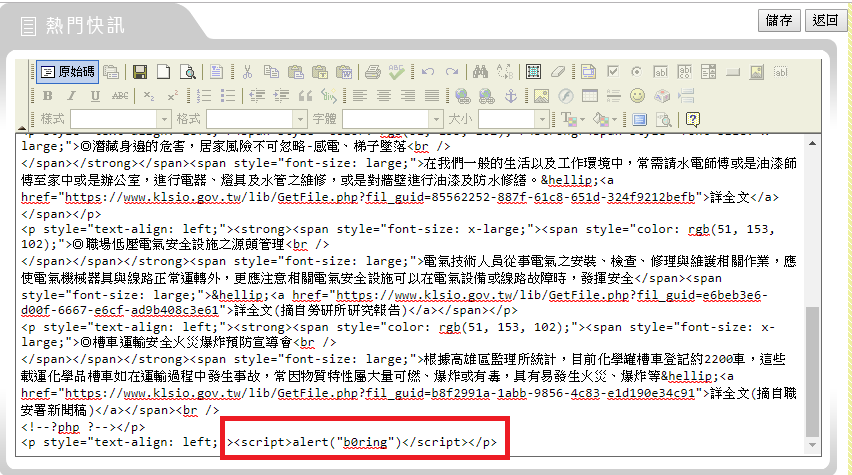Open the replace A-to-B icon
This screenshot has width=852, height=475.
(504, 72)
